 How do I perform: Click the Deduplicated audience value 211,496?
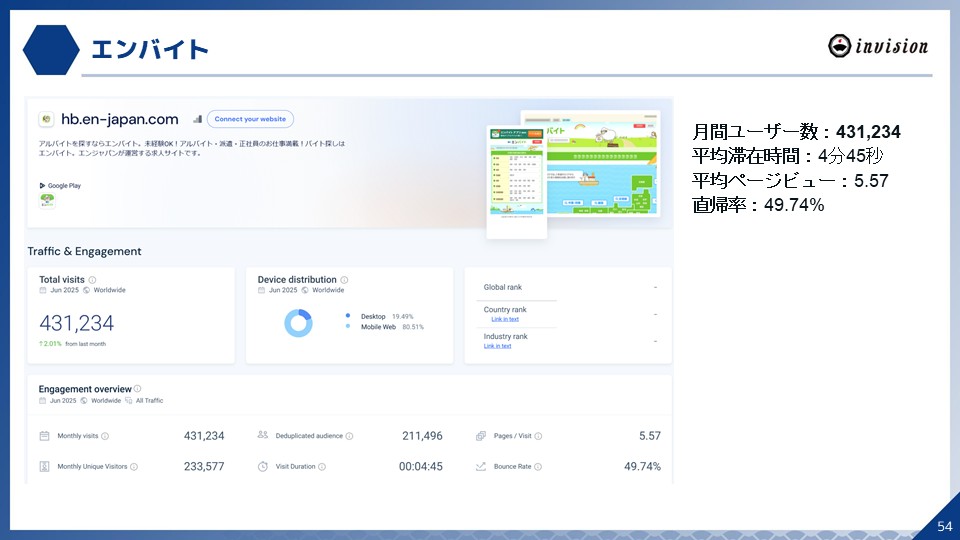(x=422, y=436)
